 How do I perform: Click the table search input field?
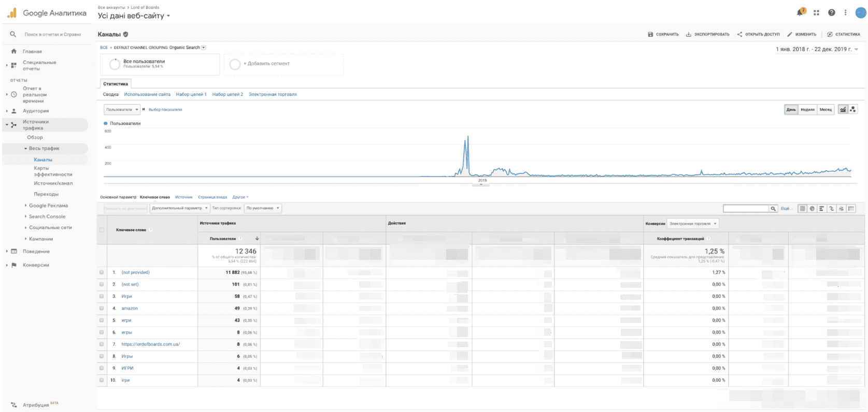pyautogui.click(x=745, y=209)
